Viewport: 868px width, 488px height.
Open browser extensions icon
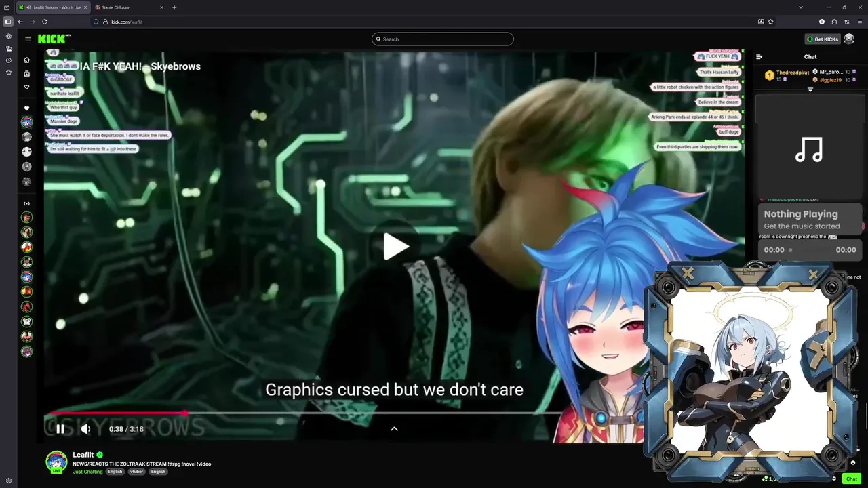834,22
